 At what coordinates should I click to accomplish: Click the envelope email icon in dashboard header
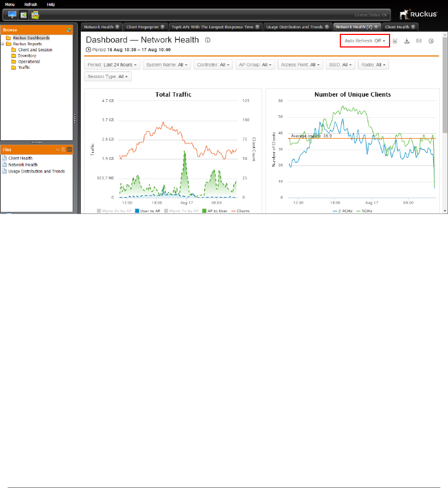(419, 41)
